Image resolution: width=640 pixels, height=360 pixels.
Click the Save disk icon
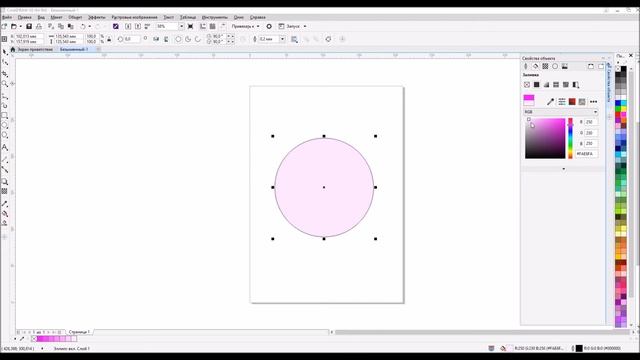click(29, 26)
